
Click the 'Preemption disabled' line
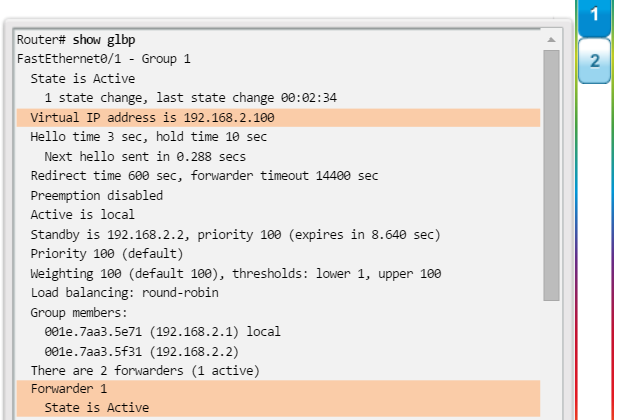[96, 196]
